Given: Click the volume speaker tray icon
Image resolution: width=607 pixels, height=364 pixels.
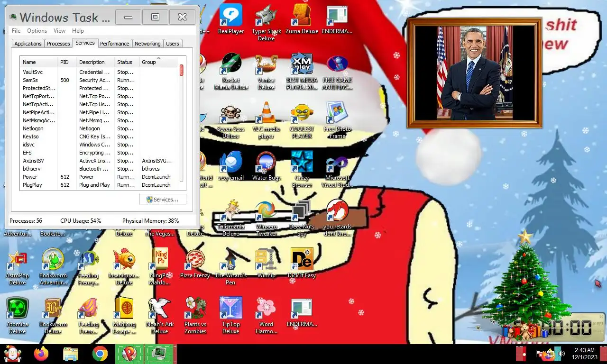Looking at the screenshot, I should coord(561,354).
